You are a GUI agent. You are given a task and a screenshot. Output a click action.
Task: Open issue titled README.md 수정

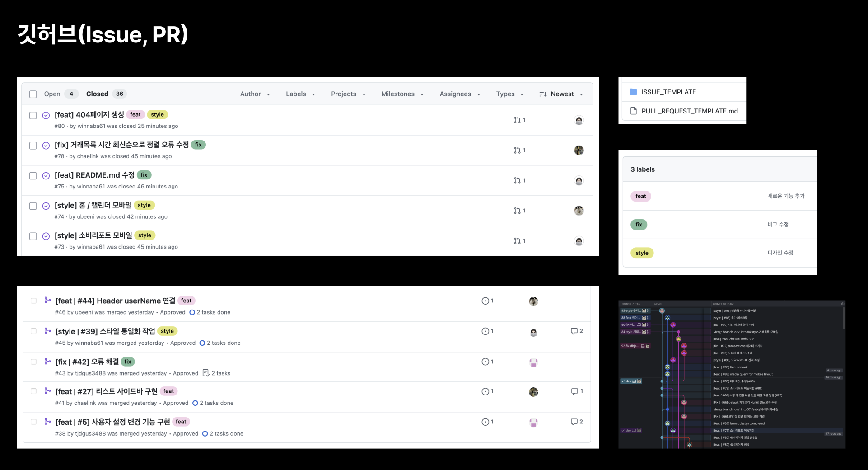[94, 175]
